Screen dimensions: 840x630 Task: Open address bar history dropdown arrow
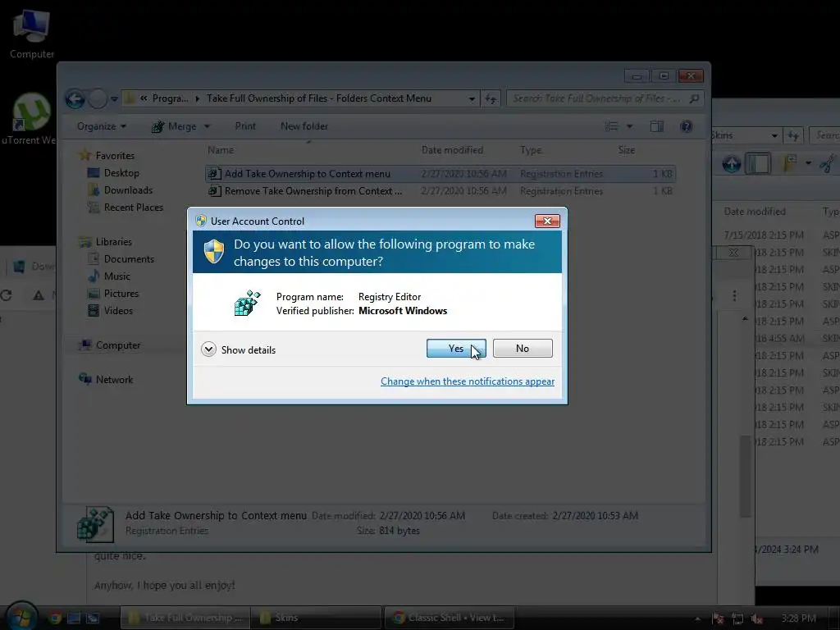(x=472, y=98)
